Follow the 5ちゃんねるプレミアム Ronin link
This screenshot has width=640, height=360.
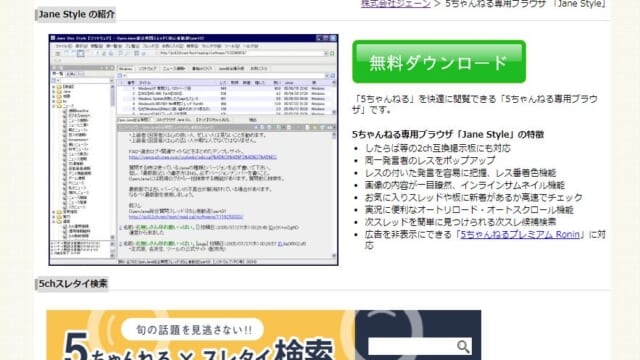[x=520, y=234]
